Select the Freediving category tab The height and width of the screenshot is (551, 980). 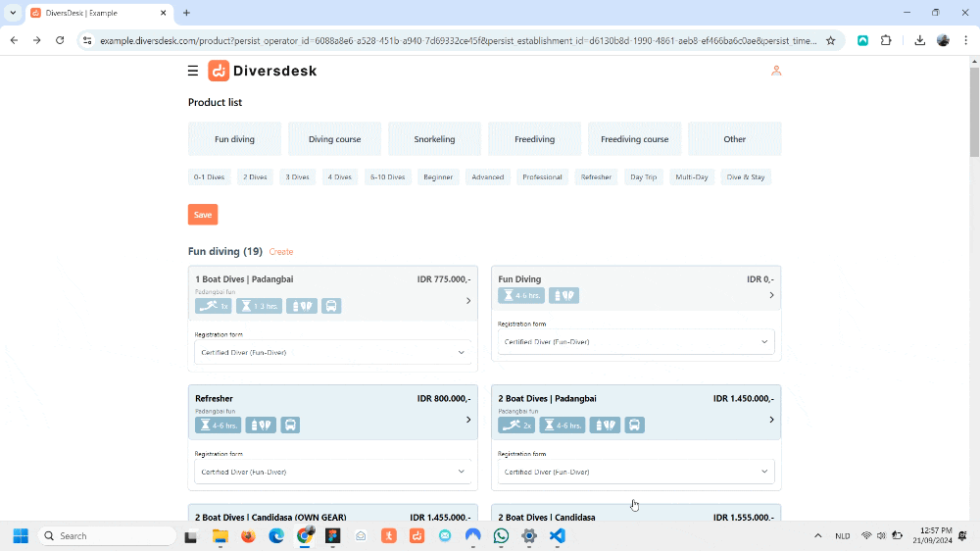[534, 139]
